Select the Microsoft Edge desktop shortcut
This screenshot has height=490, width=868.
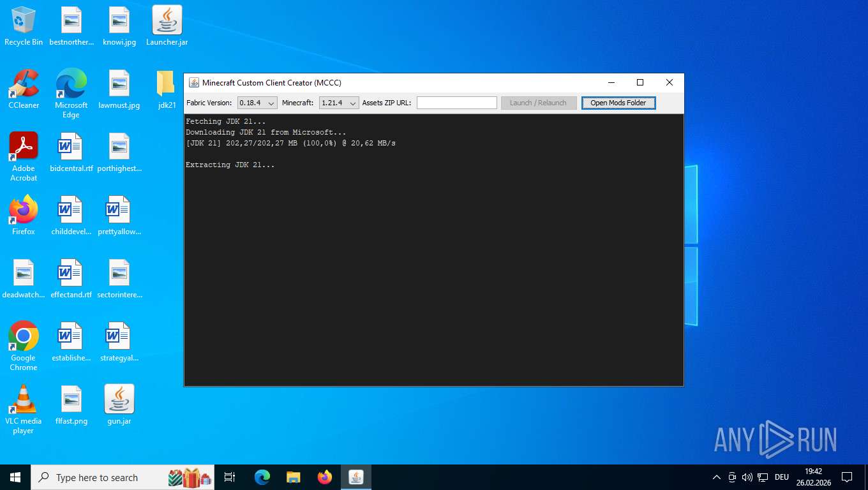[71, 94]
